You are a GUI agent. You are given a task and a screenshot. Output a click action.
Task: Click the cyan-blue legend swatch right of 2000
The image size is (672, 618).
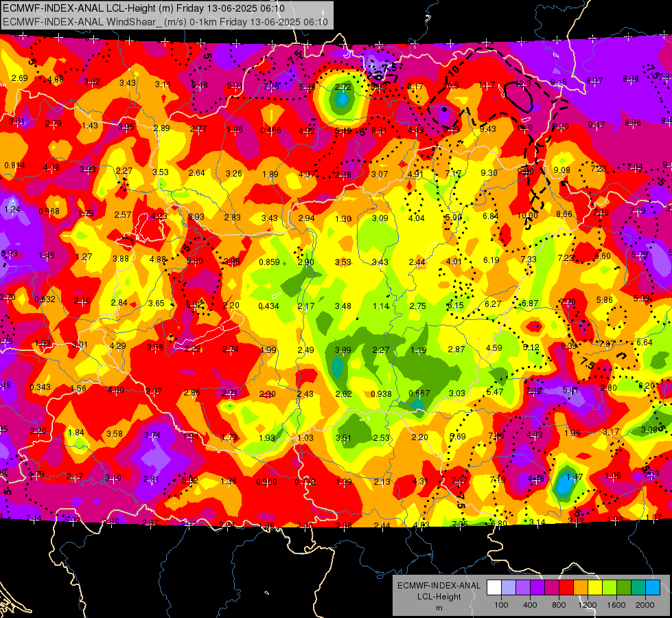tap(653, 588)
